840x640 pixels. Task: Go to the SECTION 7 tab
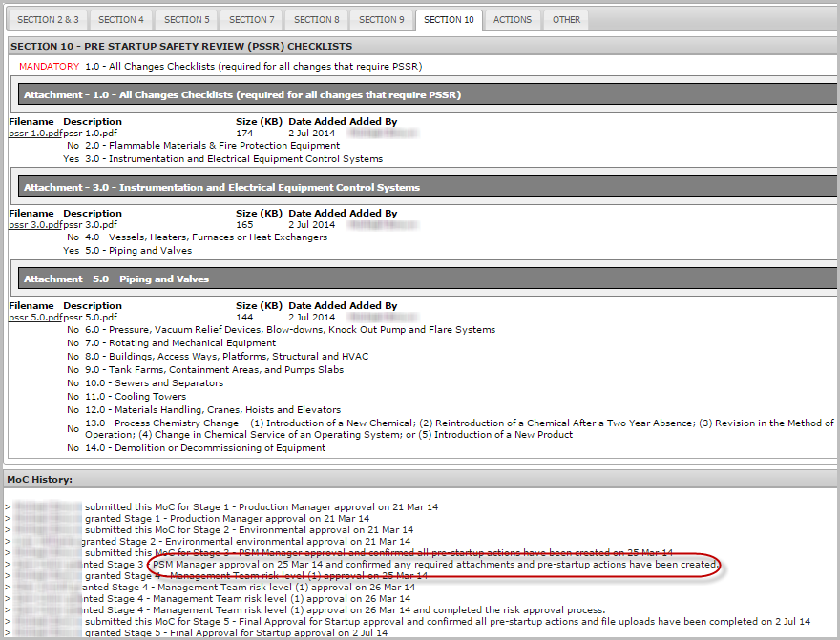click(251, 19)
